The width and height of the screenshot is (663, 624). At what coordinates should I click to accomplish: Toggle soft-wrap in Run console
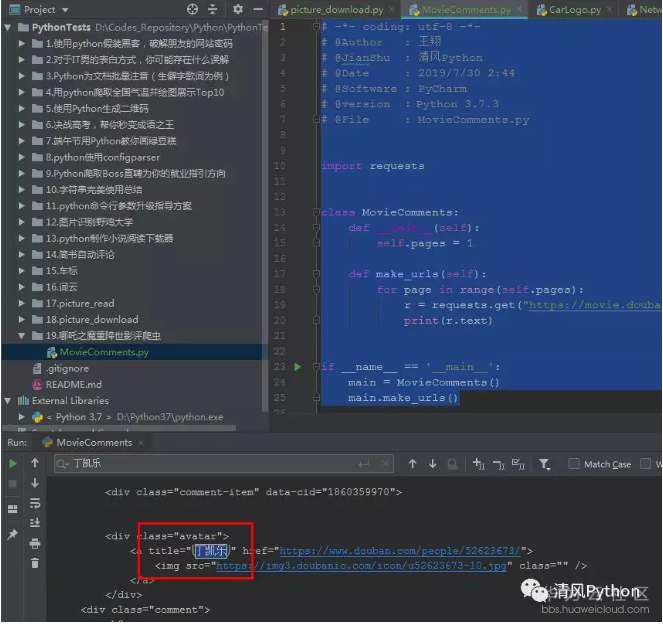[x=35, y=503]
